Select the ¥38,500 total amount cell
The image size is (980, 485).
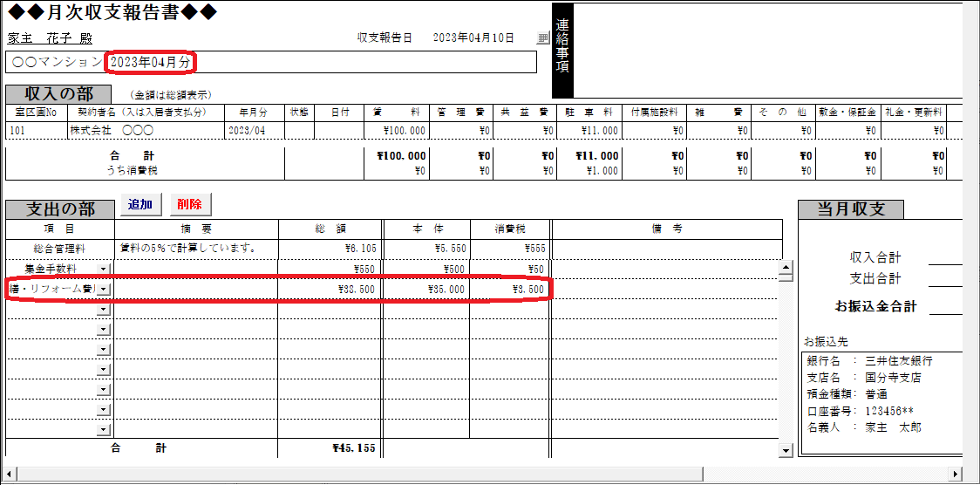330,289
